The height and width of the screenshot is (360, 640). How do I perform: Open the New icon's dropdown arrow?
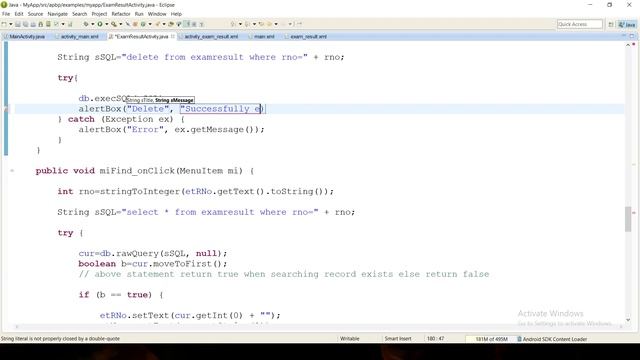[11, 24]
